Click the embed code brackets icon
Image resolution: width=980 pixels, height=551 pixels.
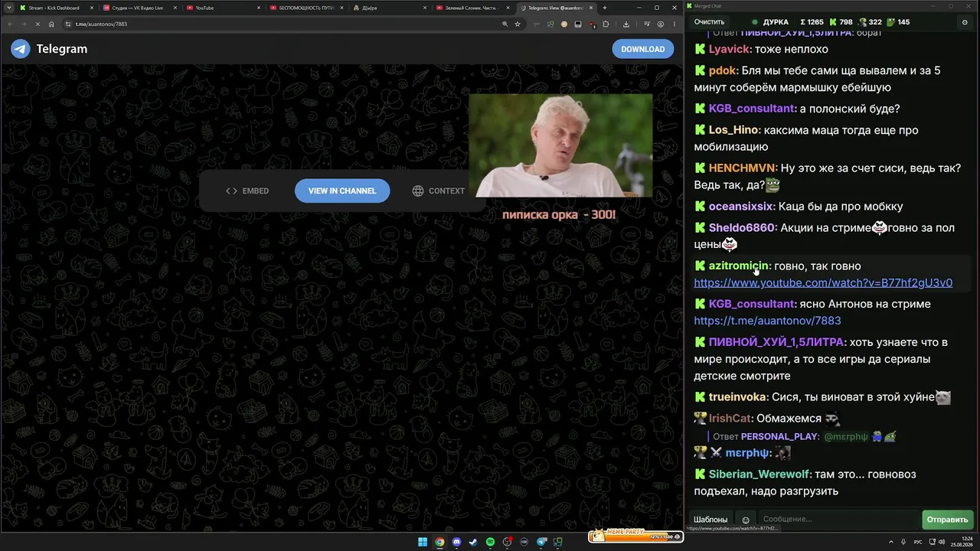(231, 191)
